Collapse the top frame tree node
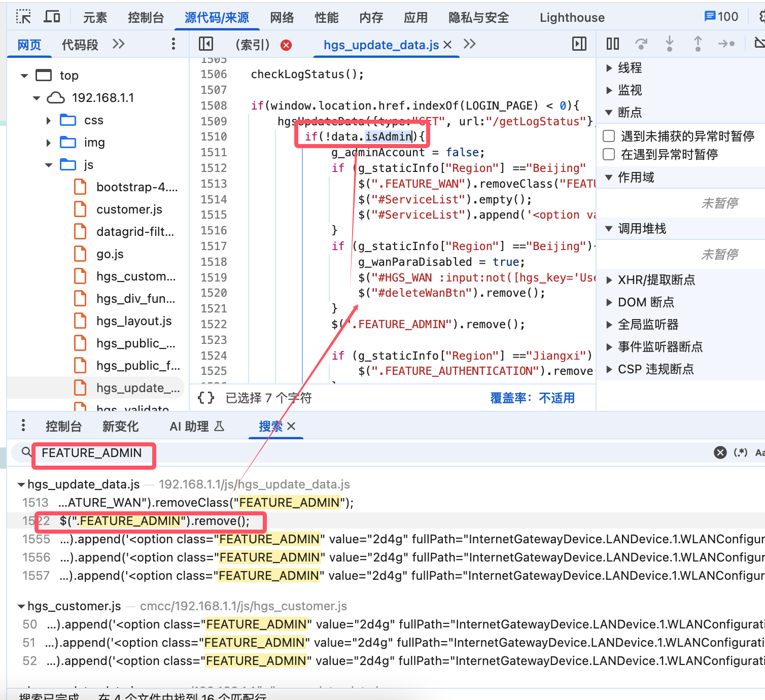 click(x=24, y=76)
